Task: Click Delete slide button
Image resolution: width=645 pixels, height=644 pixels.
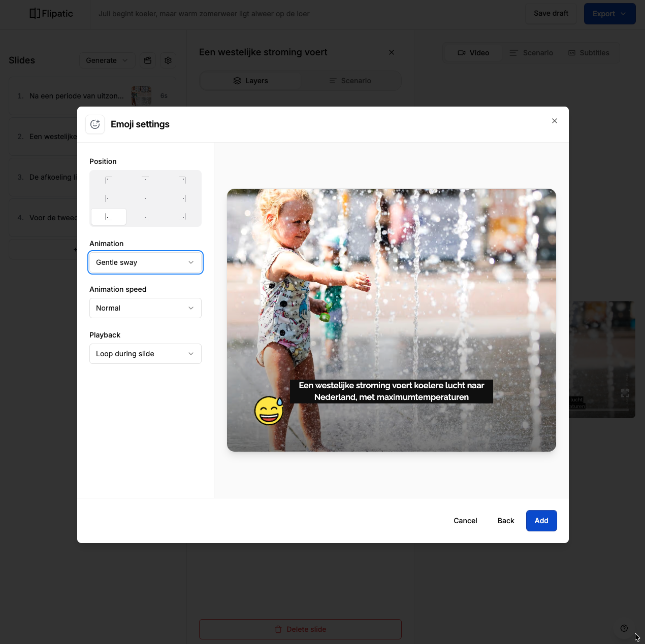Action: pyautogui.click(x=300, y=629)
